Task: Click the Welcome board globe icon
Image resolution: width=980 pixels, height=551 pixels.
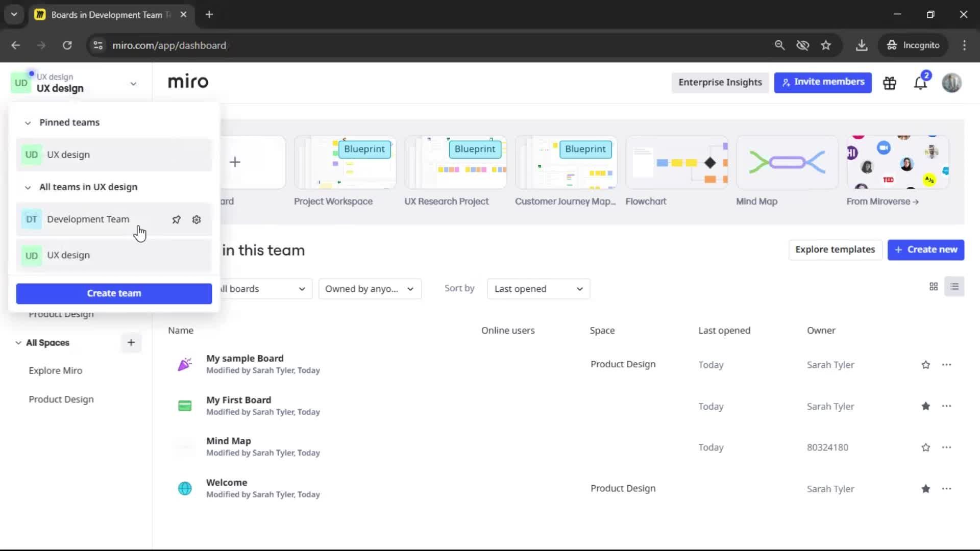Action: point(185,489)
